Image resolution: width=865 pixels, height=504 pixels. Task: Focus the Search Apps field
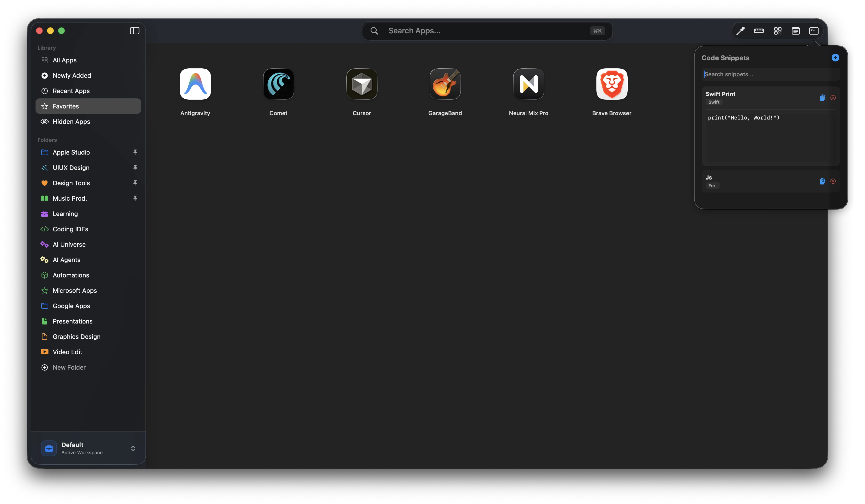487,31
